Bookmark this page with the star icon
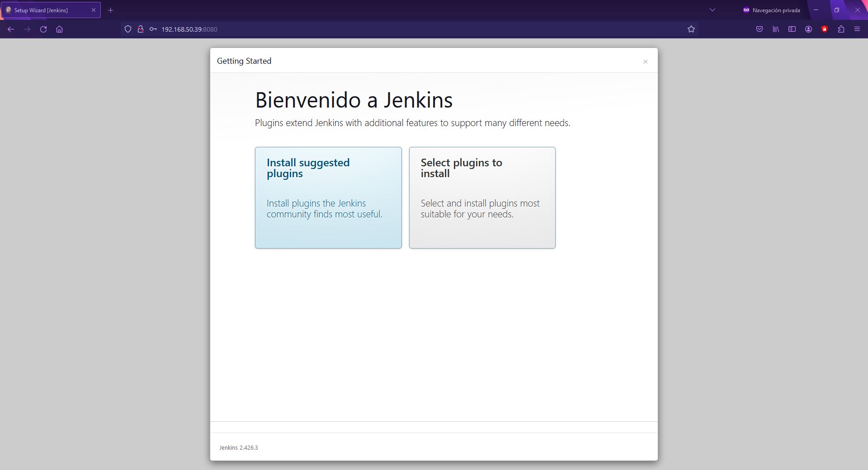The image size is (868, 470). [691, 29]
